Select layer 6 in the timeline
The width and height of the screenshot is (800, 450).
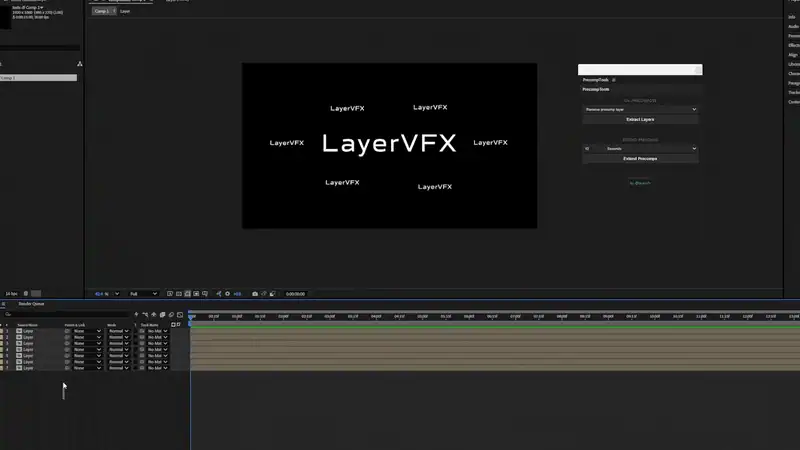(29, 362)
